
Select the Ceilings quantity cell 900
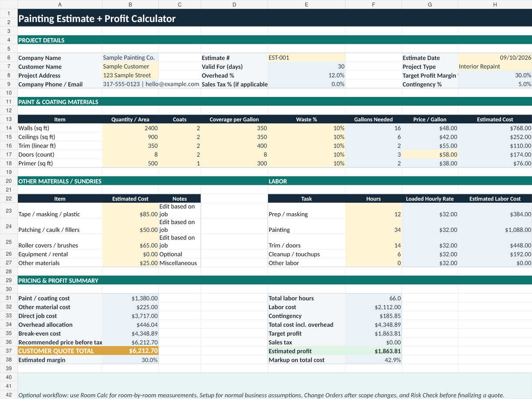[x=130, y=137]
